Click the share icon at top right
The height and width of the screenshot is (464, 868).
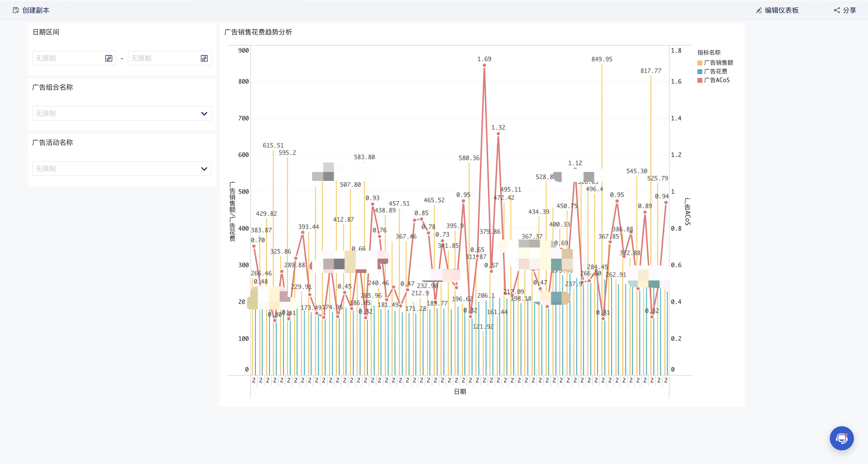point(837,10)
